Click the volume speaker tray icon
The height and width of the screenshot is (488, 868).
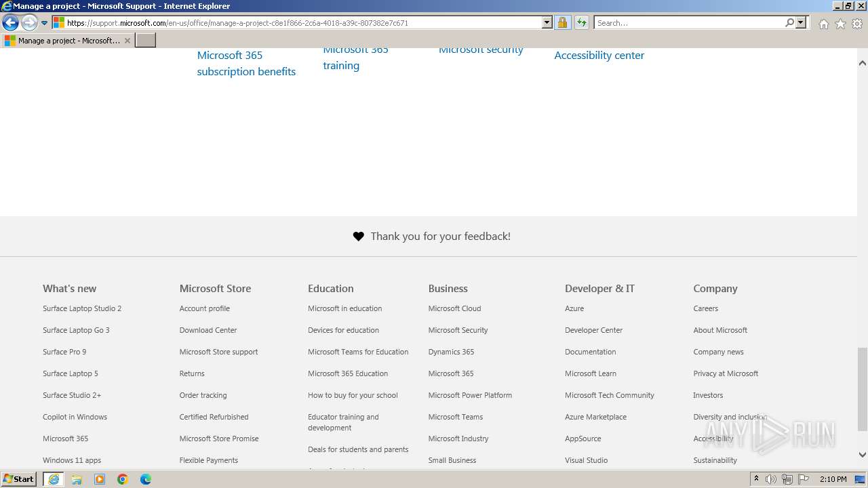[771, 479]
